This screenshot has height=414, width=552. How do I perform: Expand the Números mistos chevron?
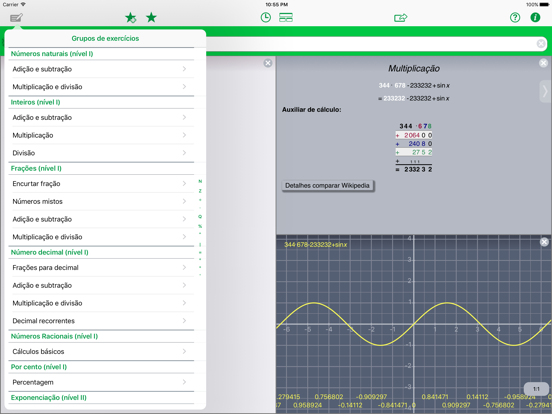pos(184,201)
